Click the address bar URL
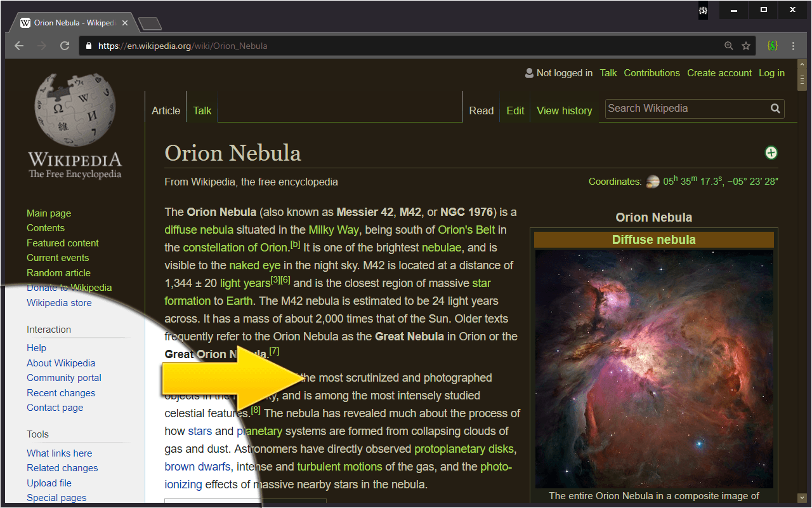Viewport: 812px width, 508px height. pyautogui.click(x=183, y=46)
